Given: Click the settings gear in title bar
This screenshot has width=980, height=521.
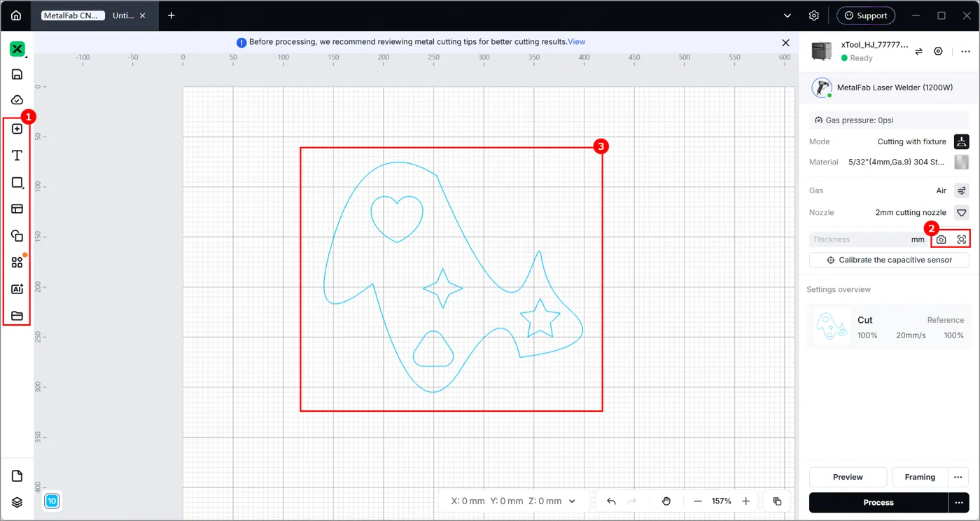Looking at the screenshot, I should (814, 15).
